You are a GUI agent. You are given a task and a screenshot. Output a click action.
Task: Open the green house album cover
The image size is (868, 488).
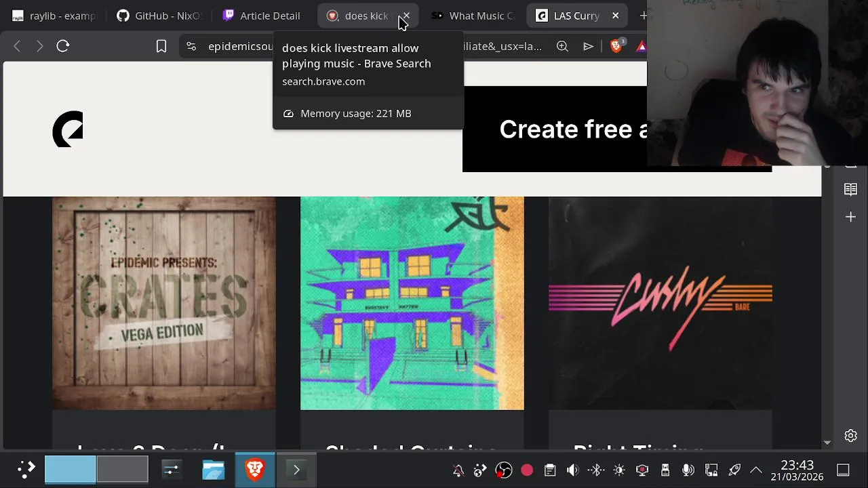412,303
